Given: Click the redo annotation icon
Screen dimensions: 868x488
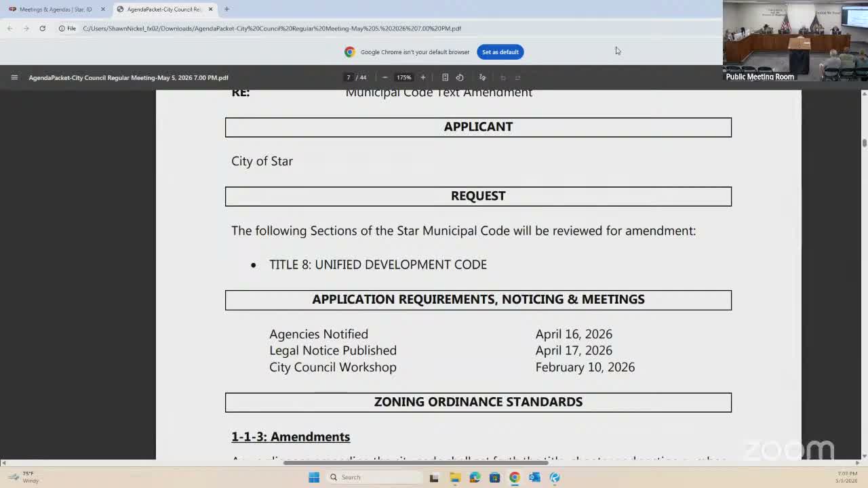Looking at the screenshot, I should (x=518, y=77).
